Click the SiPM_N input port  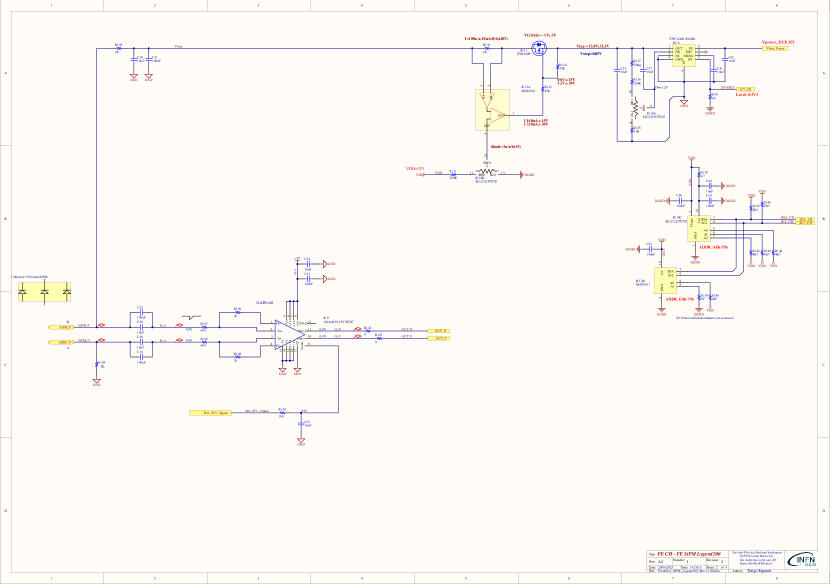click(x=61, y=343)
